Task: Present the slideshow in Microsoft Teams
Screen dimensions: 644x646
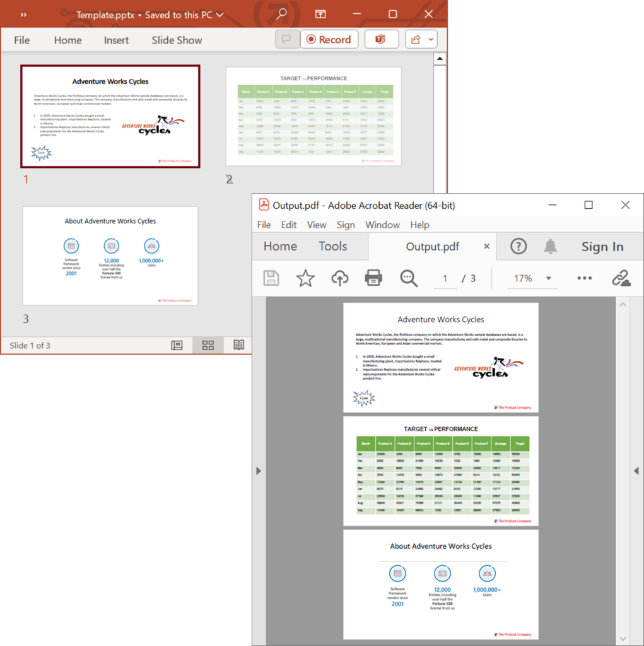Action: 382,38
